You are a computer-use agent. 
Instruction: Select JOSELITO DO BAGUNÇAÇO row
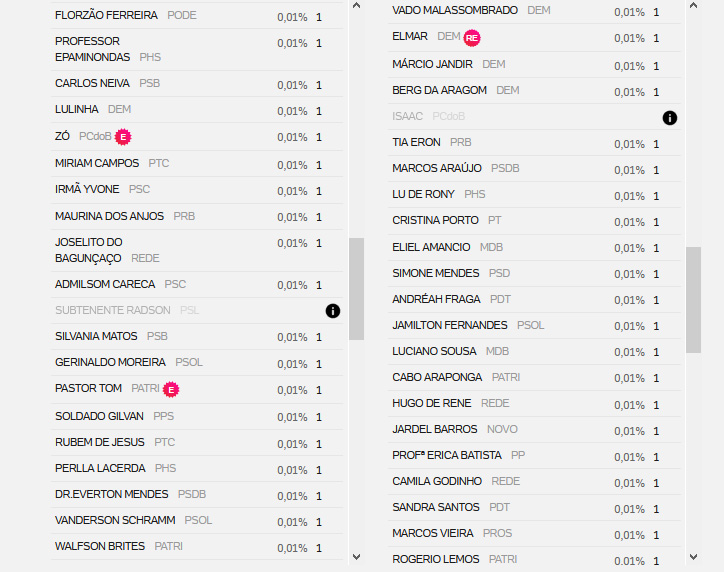(x=197, y=251)
